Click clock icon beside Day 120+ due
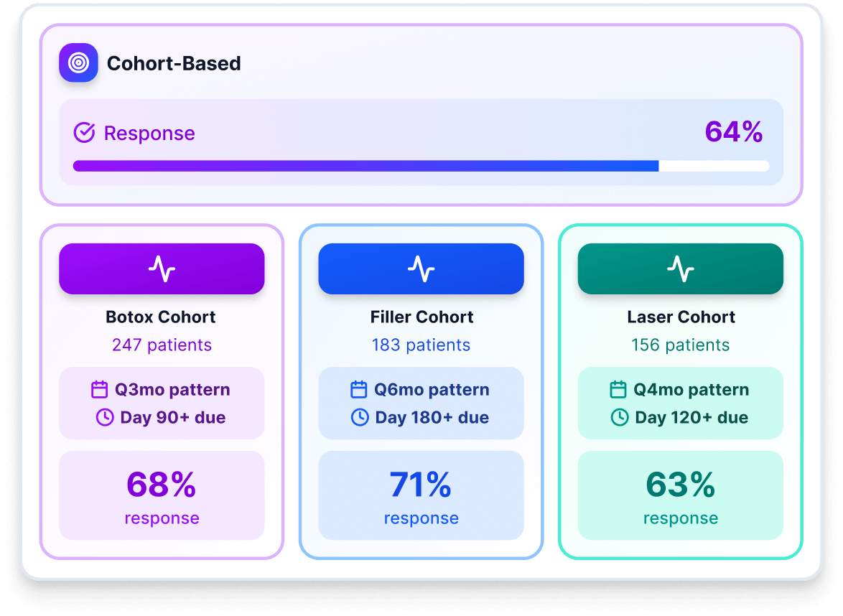The width and height of the screenshot is (843, 616). click(620, 417)
